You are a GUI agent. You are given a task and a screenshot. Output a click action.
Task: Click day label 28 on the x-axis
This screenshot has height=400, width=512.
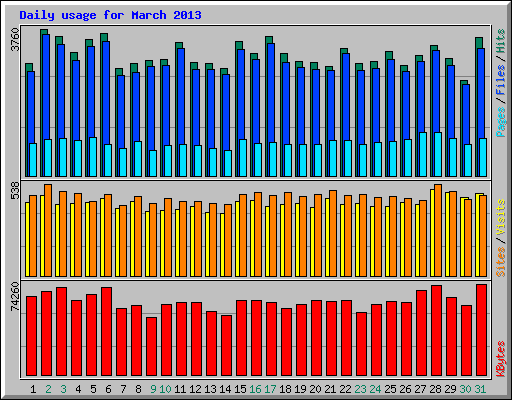435,389
